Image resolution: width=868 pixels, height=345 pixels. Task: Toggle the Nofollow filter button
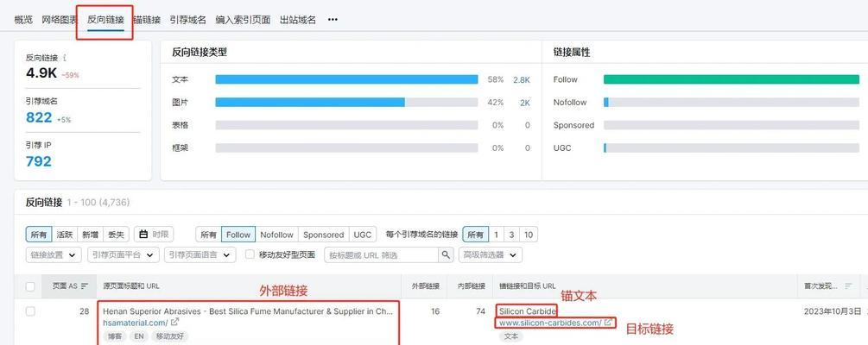276,235
